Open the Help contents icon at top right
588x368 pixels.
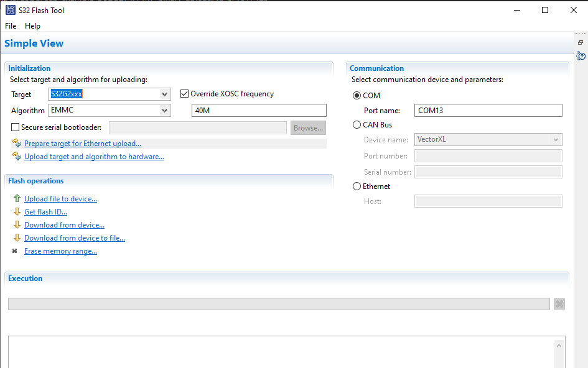[x=582, y=55]
